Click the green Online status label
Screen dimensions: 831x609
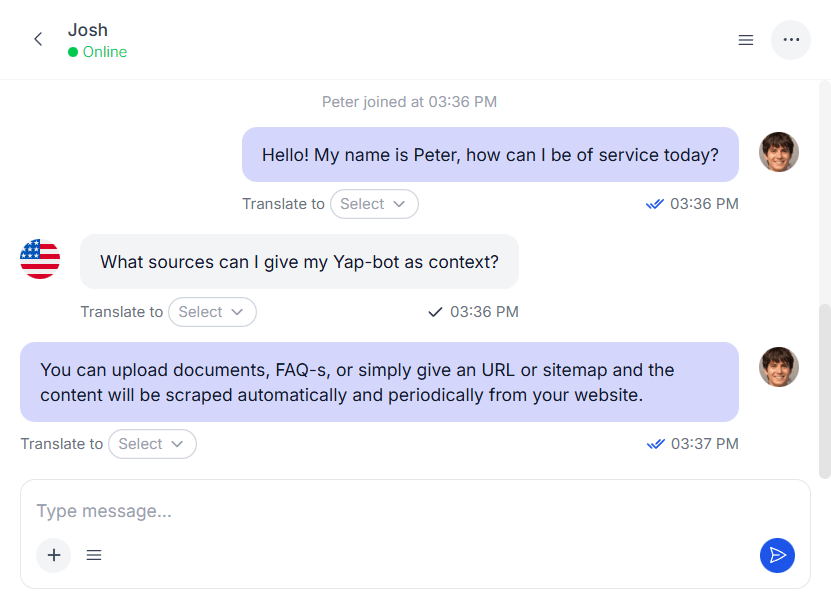coord(104,52)
